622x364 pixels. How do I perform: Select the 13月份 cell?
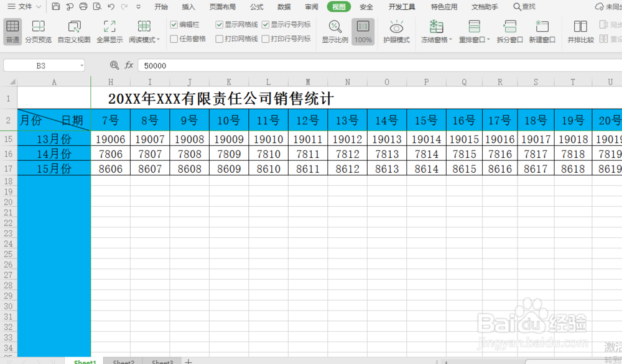54,139
